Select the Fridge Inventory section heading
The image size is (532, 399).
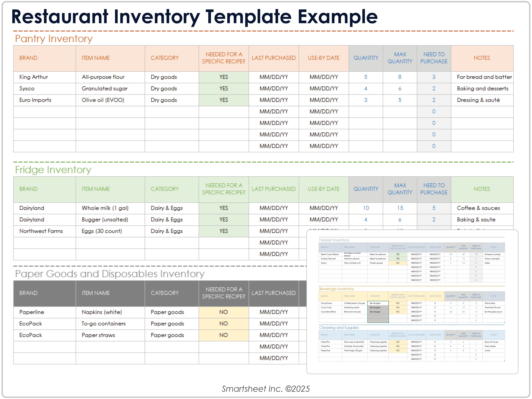(53, 170)
